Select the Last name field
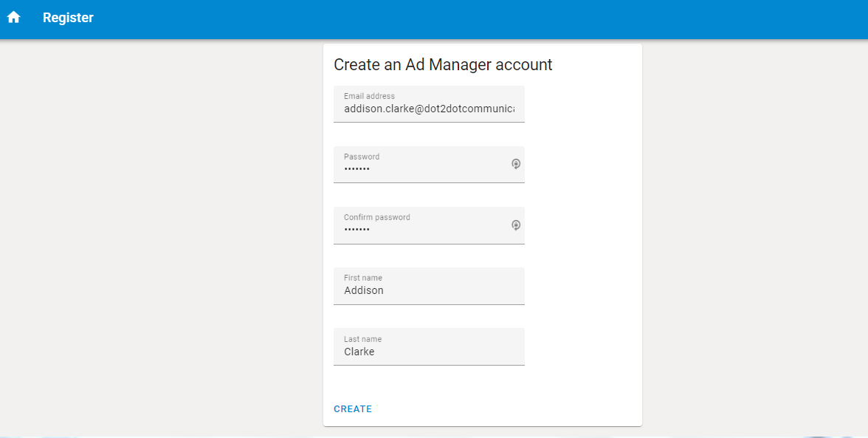Screen dimensions: 868x438 429,346
